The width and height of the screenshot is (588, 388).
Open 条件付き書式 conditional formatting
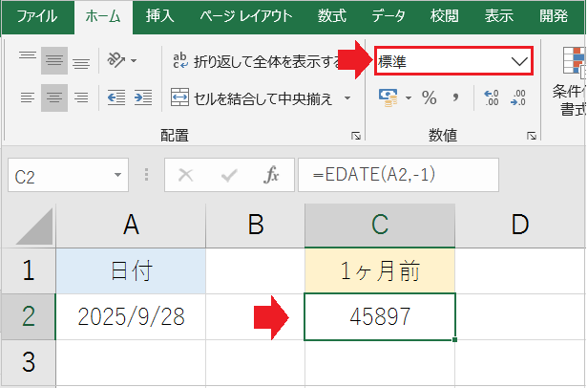pyautogui.click(x=569, y=81)
